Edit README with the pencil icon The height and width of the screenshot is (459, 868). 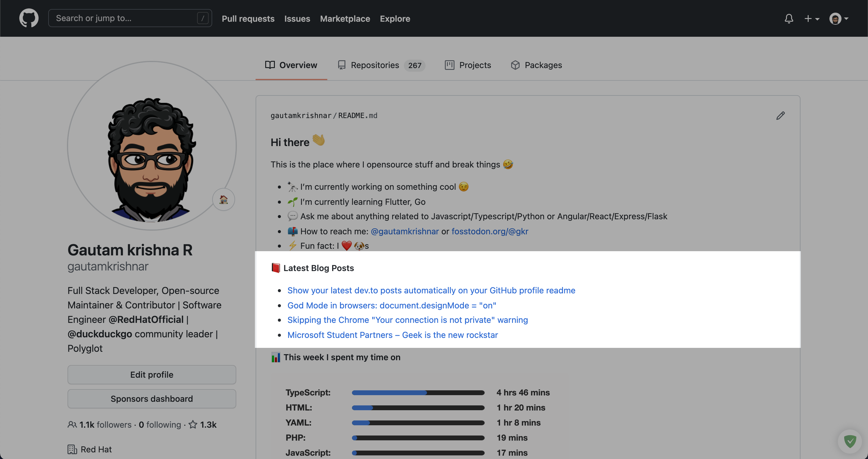click(x=780, y=116)
